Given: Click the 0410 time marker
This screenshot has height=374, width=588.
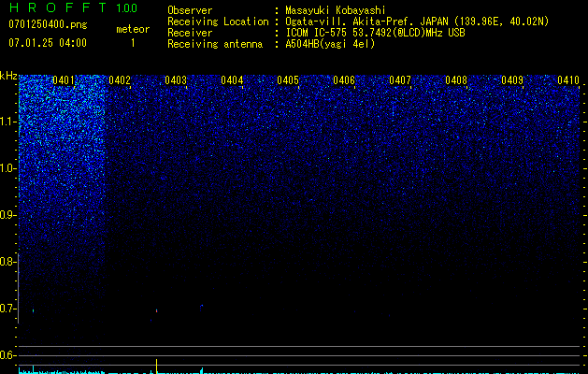Looking at the screenshot, I should pyautogui.click(x=568, y=80).
